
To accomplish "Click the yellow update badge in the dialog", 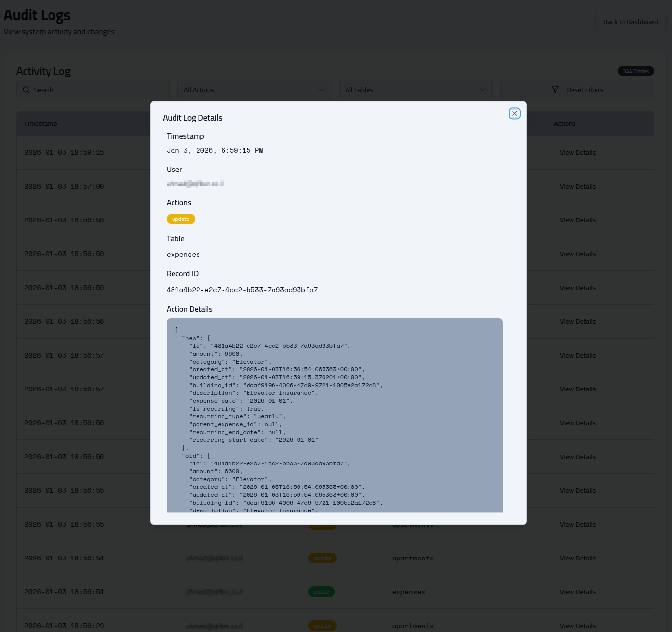I will point(181,219).
